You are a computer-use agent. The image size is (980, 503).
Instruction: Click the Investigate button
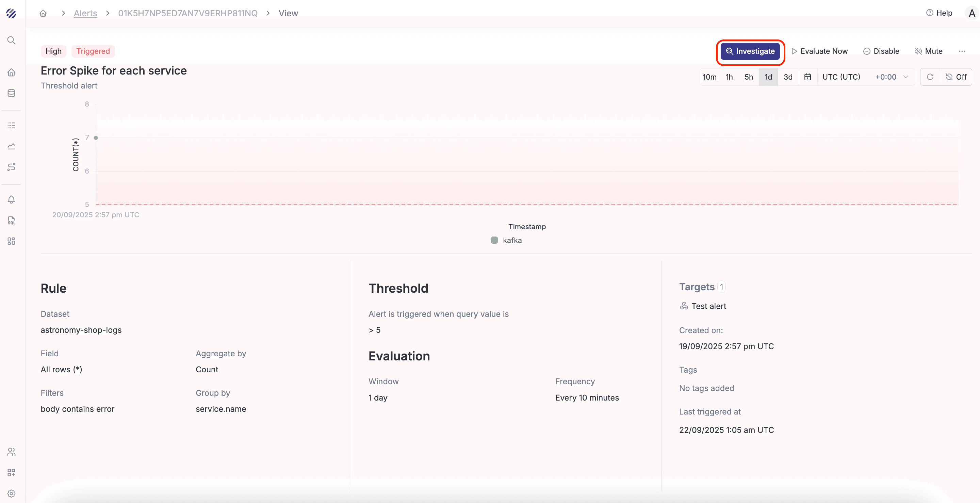click(x=750, y=51)
